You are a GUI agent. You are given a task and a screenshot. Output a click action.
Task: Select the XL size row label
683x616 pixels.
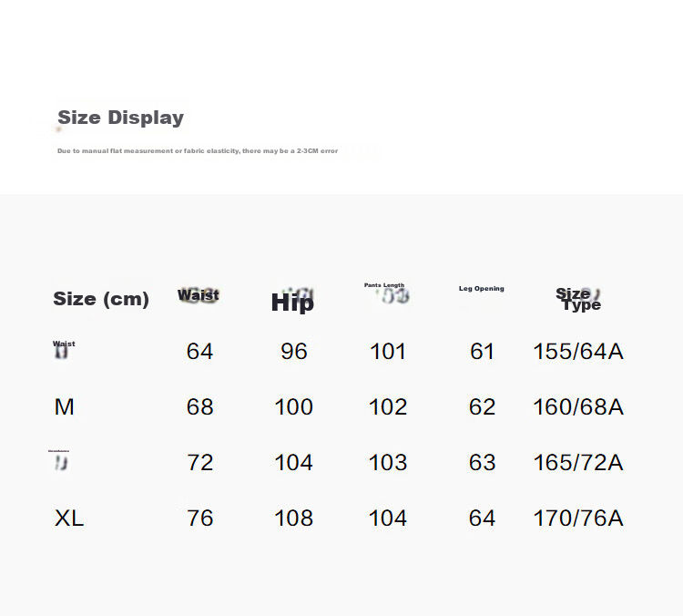coord(69,518)
